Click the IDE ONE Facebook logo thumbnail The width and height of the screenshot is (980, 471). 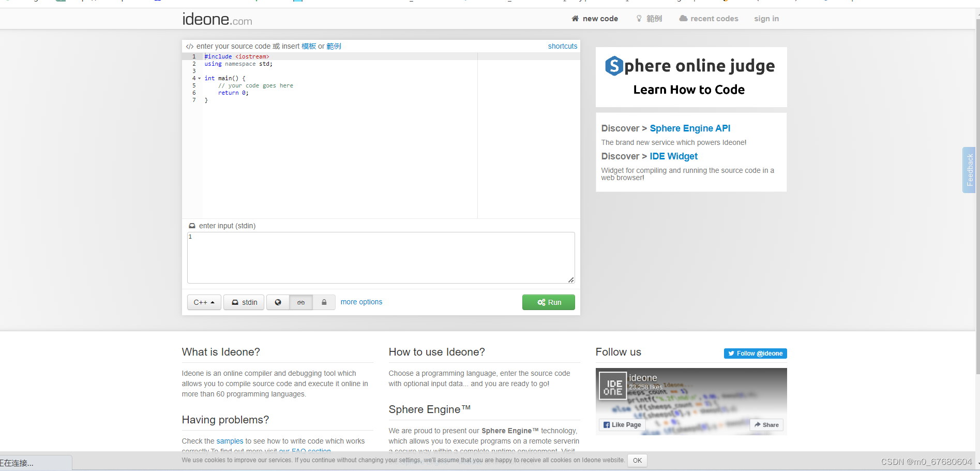coord(613,386)
